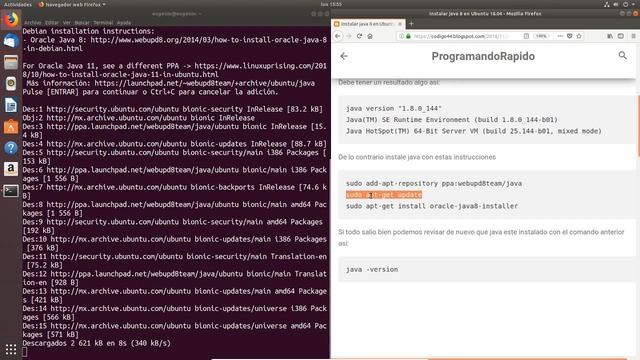Open the Archivo menu in terminal

pyautogui.click(x=33, y=23)
